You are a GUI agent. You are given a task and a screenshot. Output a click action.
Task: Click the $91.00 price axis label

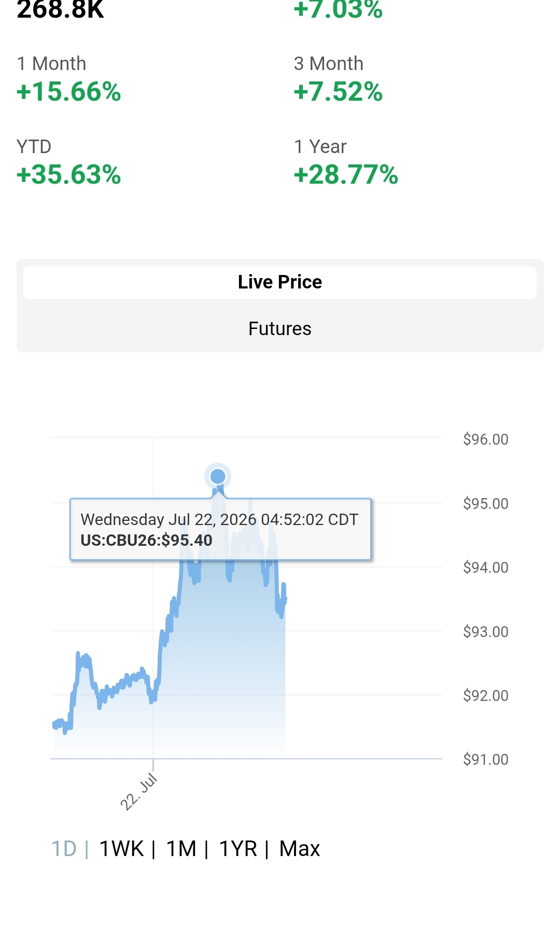tap(486, 760)
